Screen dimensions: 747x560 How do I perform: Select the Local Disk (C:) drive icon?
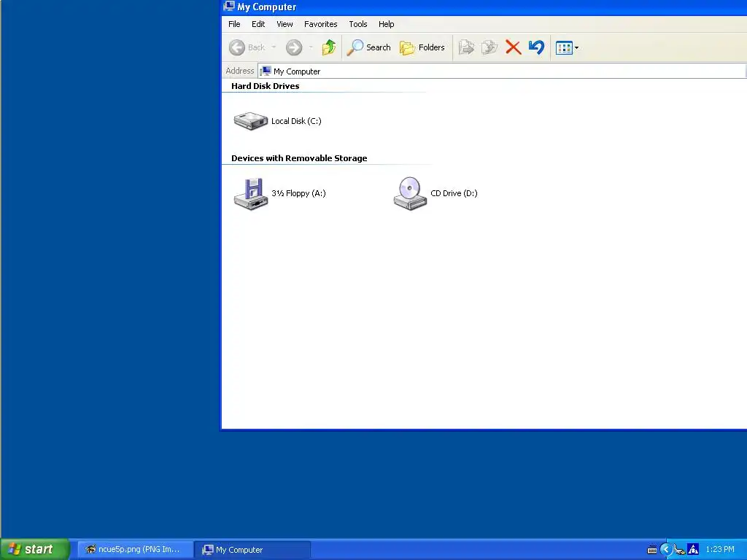click(x=251, y=121)
